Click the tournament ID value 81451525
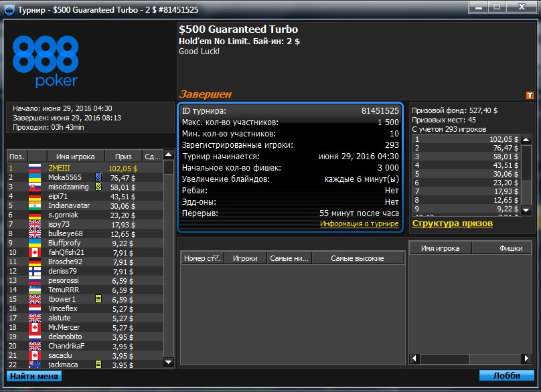The height and width of the screenshot is (392, 541). (380, 110)
